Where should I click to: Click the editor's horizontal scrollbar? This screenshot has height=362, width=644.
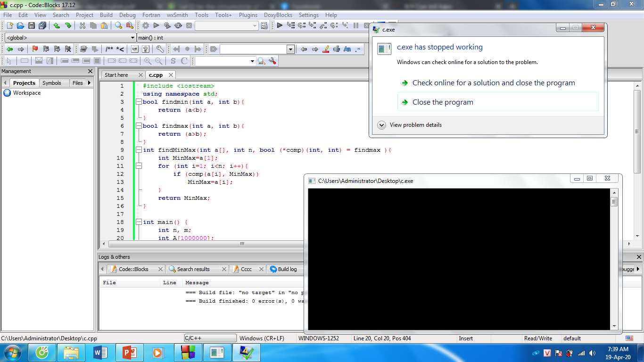click(x=242, y=244)
